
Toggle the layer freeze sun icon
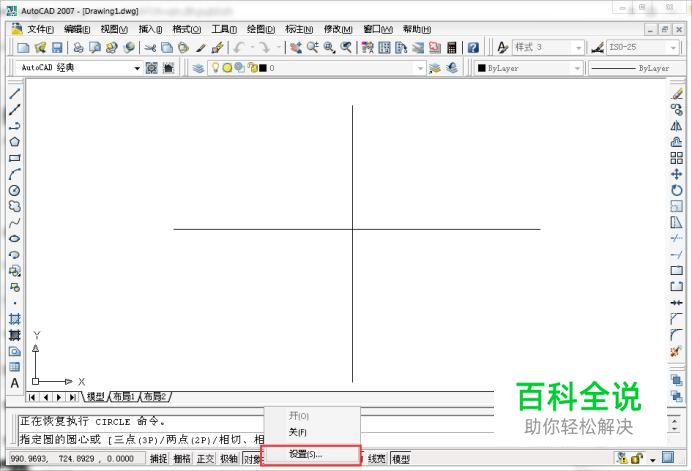[x=227, y=68]
